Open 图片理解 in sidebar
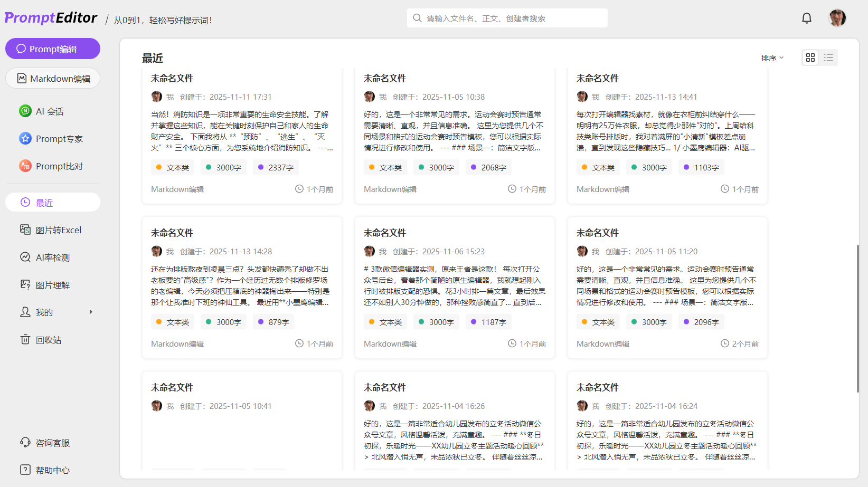The image size is (868, 487). [x=52, y=285]
